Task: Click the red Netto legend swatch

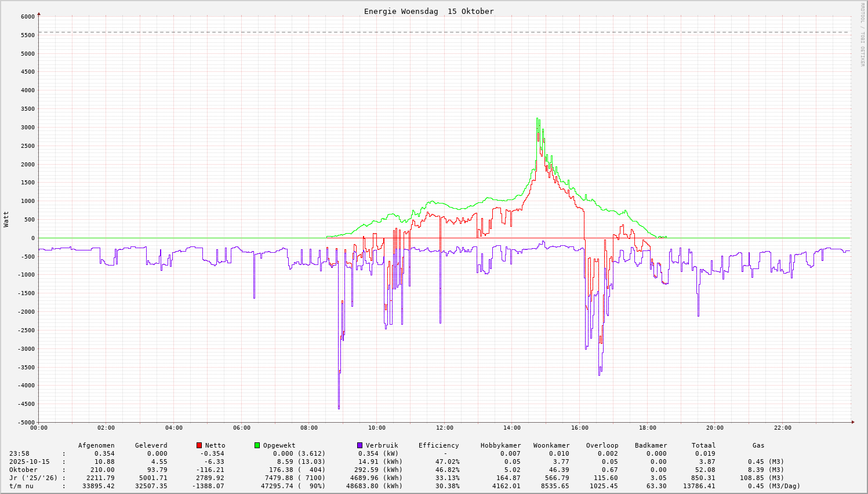Action: coord(199,445)
